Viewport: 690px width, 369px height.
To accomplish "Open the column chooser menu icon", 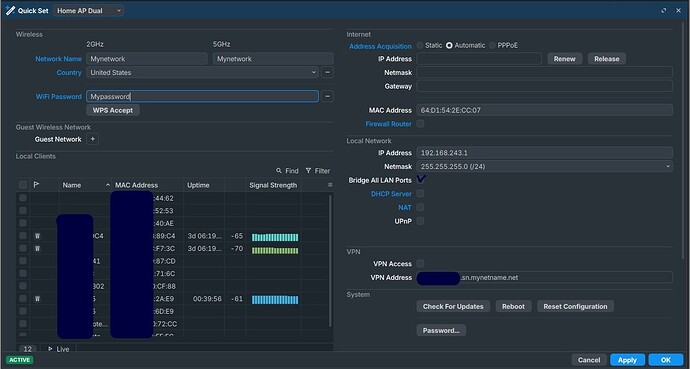I will 330,185.
